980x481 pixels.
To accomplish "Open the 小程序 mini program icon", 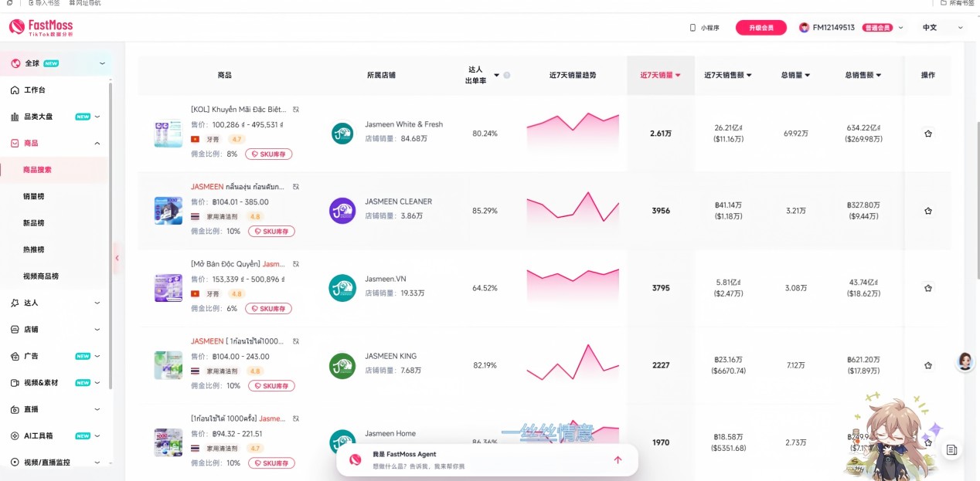I will 692,28.
